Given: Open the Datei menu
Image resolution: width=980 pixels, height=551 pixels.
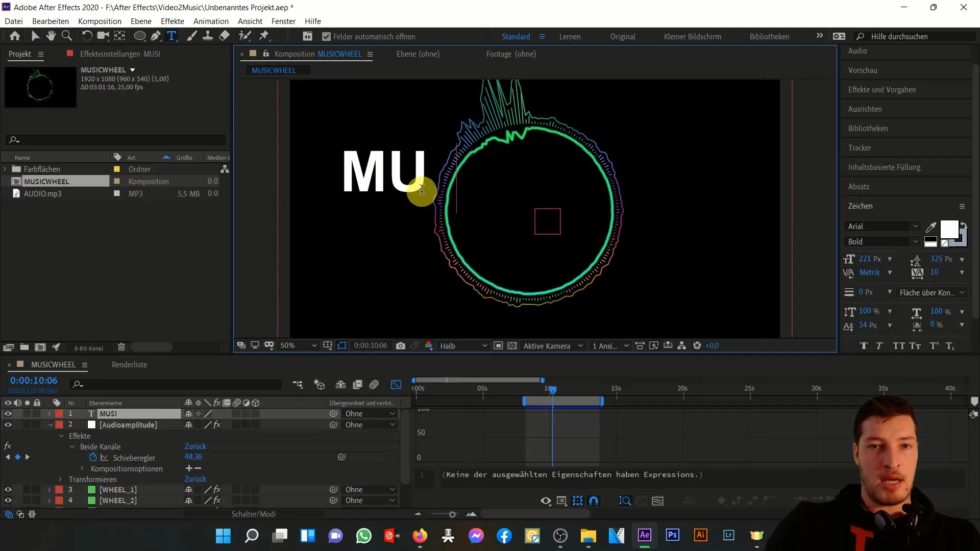Looking at the screenshot, I should 14,21.
